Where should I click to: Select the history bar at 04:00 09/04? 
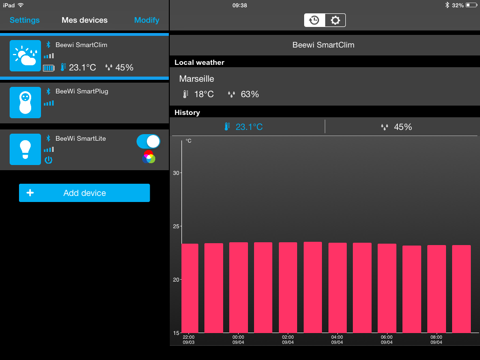pos(337,288)
